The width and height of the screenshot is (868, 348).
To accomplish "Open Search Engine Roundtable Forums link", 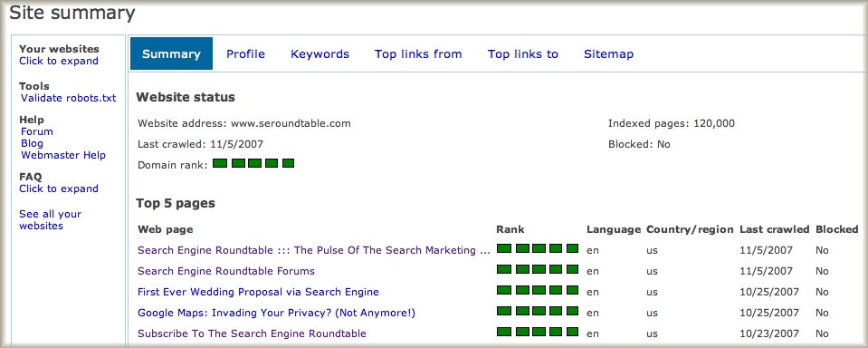I will 226,271.
